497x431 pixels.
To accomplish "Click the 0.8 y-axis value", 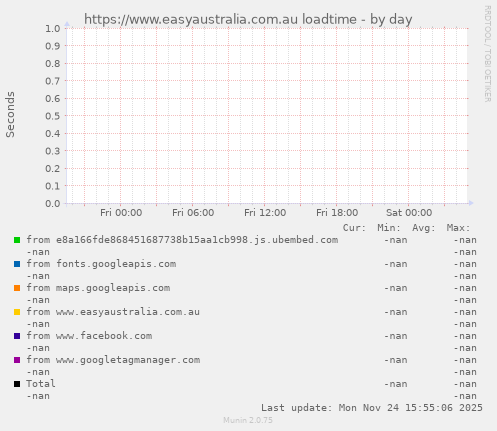I will click(53, 63).
